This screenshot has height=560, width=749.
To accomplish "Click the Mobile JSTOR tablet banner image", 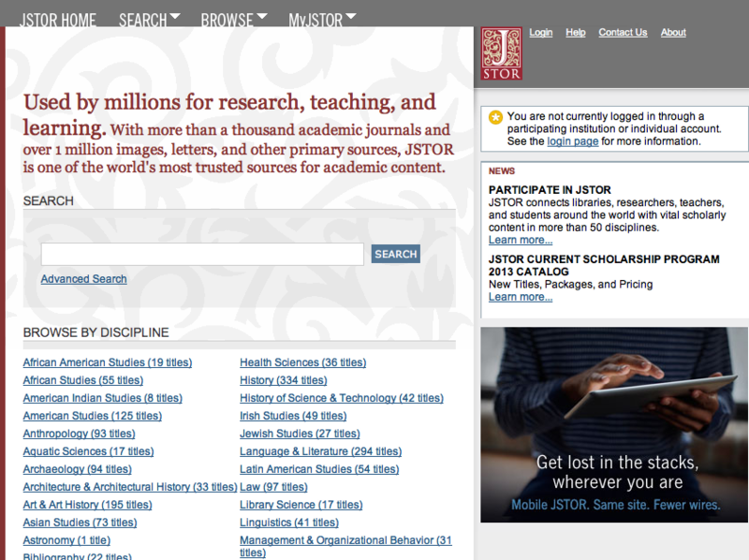I will coord(614,424).
